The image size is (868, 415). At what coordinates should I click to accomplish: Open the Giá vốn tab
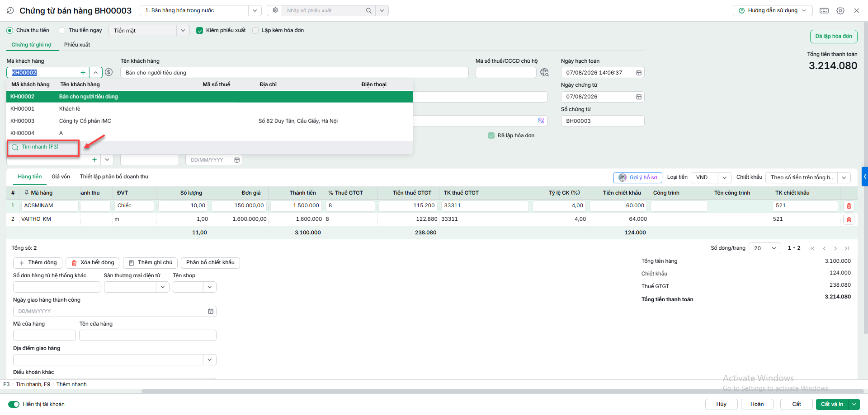[61, 177]
